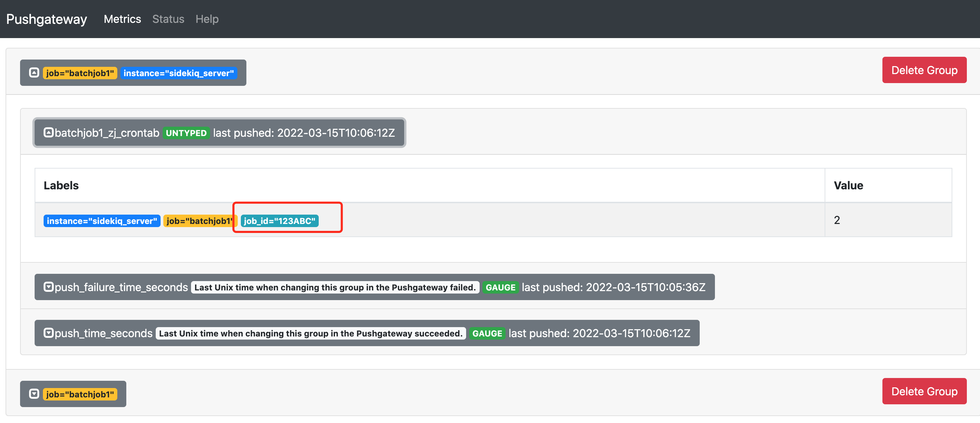Click push_failure_time_seconds metric name

click(121, 287)
